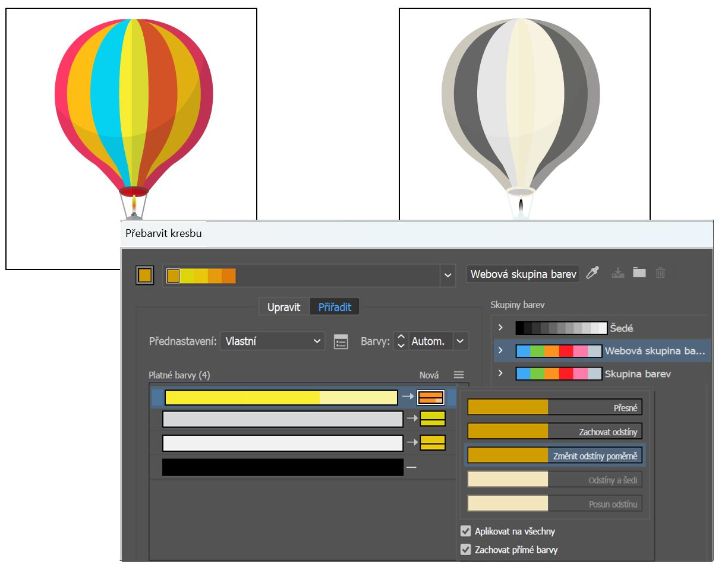
Task: Click the new color group folder icon
Action: coord(639,273)
